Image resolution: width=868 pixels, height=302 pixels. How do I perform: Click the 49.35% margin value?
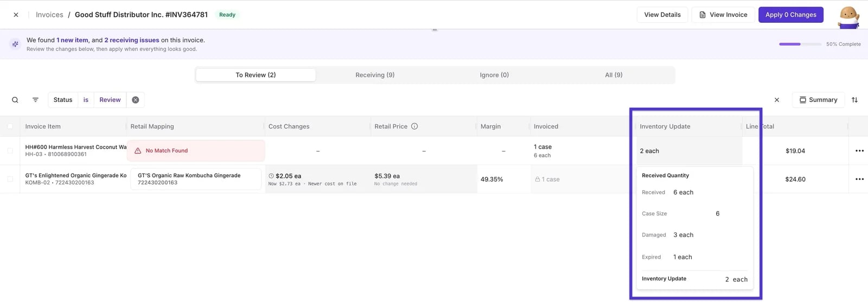(x=492, y=179)
